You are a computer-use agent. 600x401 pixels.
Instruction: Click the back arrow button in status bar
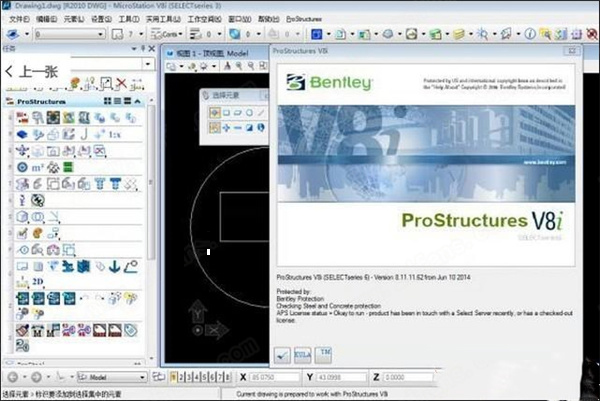(13, 377)
